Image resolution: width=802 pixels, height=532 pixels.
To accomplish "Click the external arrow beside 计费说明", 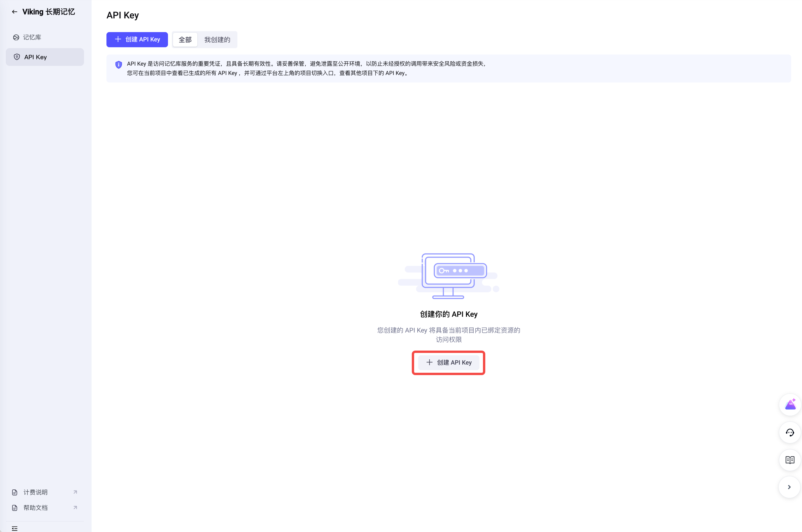I will tap(75, 492).
